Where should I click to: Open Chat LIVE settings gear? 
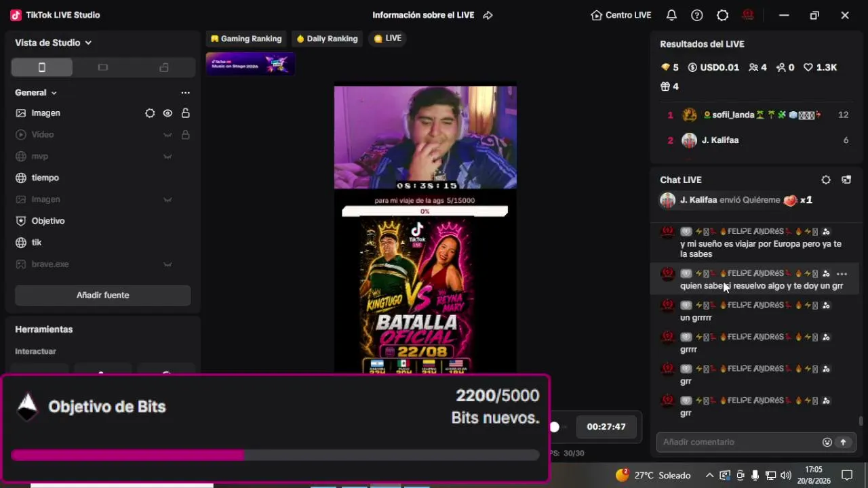(x=826, y=180)
